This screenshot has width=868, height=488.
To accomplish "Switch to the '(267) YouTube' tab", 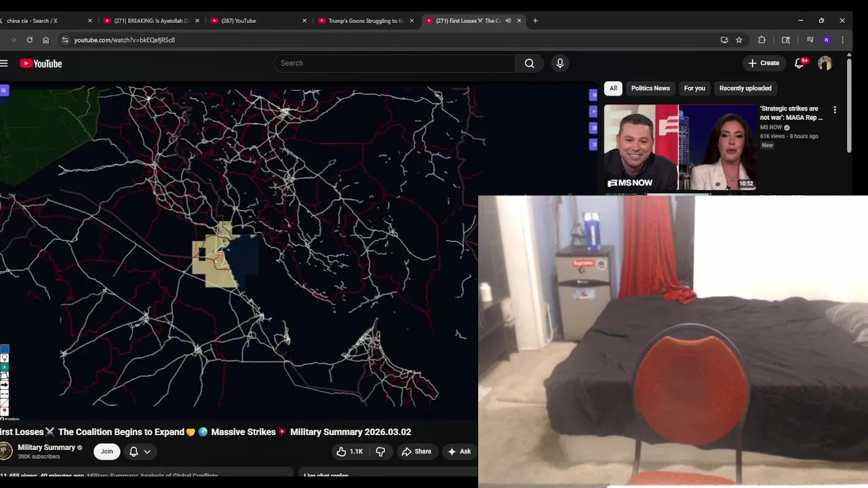I will point(258,20).
